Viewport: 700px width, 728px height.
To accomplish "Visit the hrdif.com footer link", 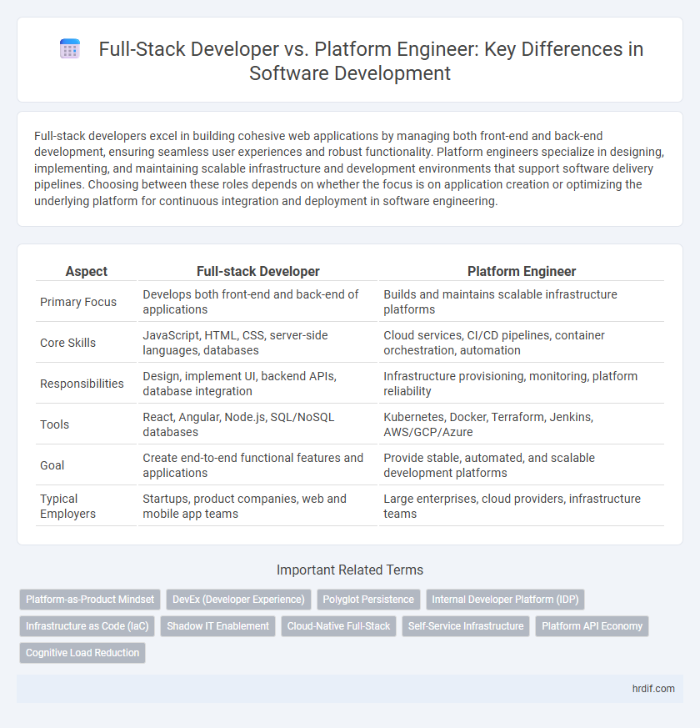I will 653,689.
